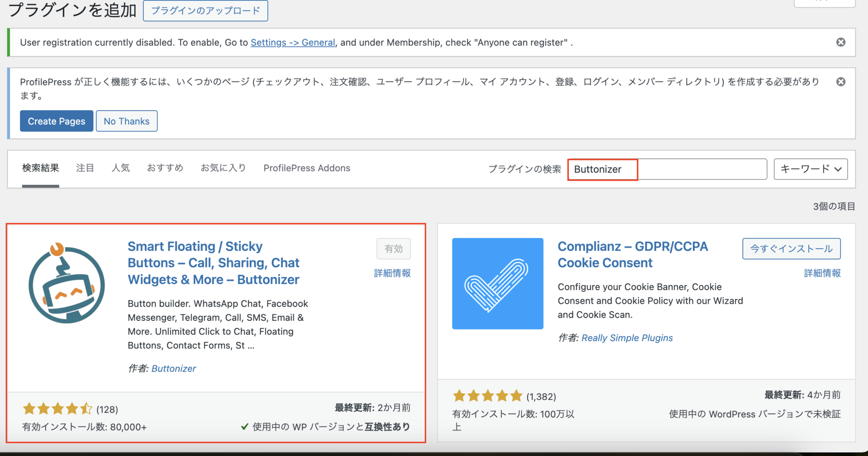Dismiss the user registration disabled notice

841,42
